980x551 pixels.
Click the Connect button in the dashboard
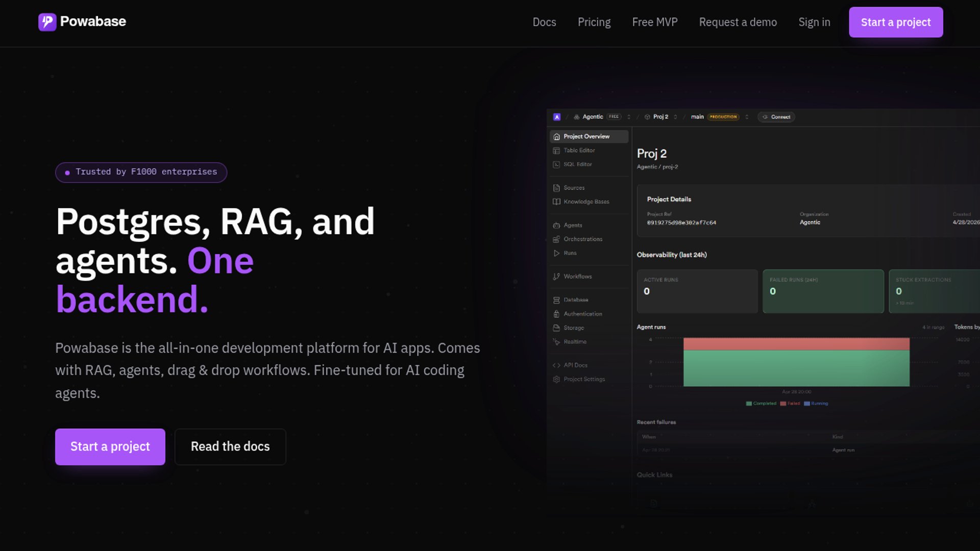click(x=776, y=117)
